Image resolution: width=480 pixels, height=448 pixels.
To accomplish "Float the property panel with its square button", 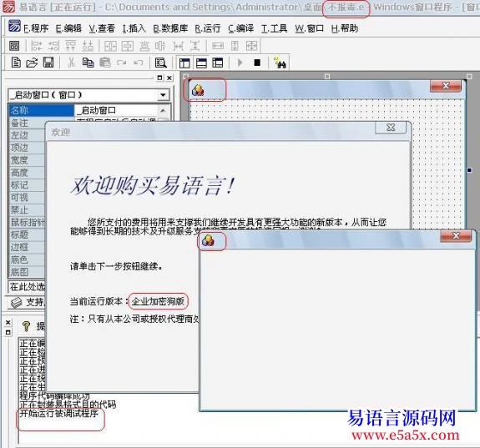I will click(159, 78).
